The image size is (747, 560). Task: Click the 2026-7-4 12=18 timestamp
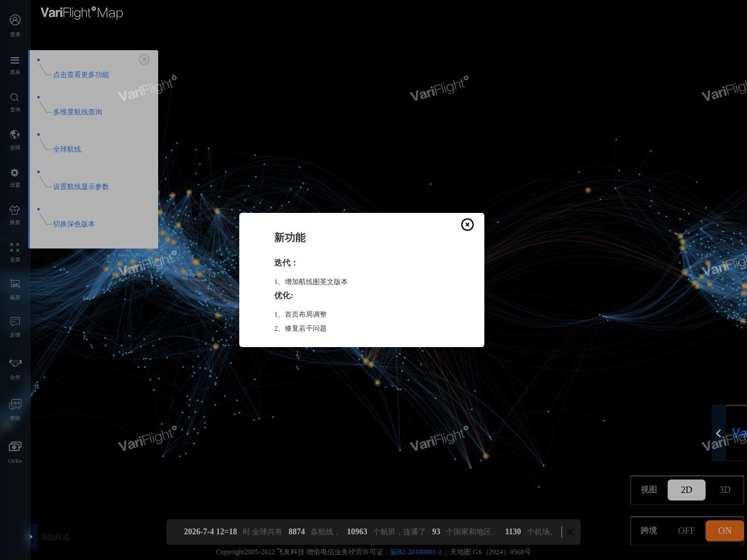coord(210,532)
